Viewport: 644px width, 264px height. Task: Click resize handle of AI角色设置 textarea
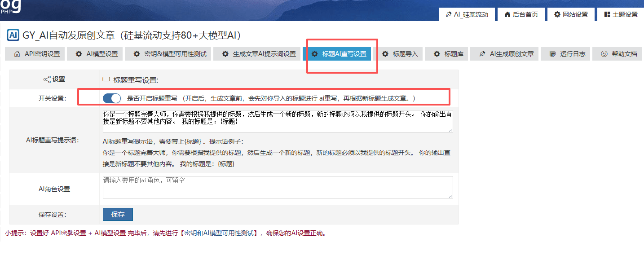tap(450, 196)
